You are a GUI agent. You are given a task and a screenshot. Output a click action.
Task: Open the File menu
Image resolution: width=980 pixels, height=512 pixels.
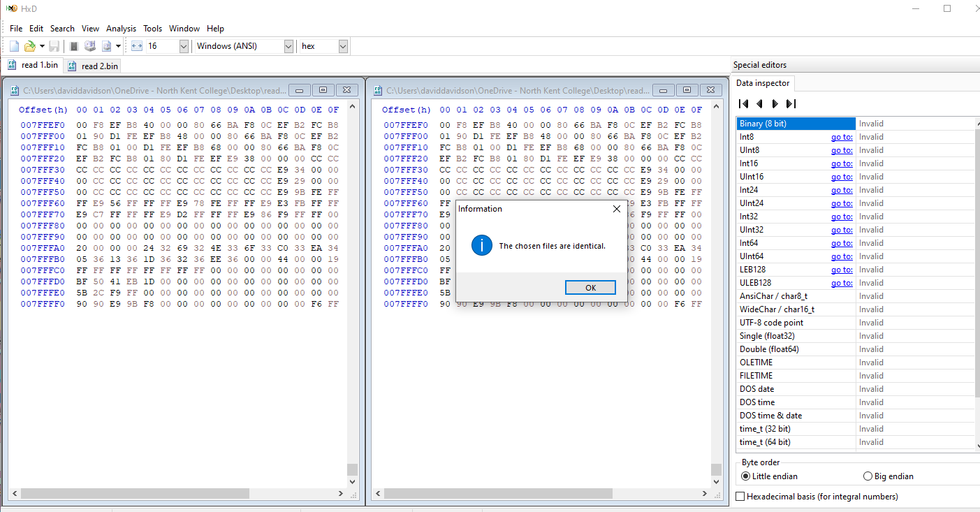(16, 29)
